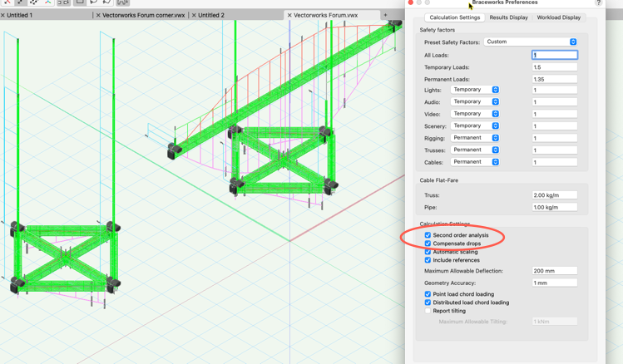Close the Untitled 2 document tab

pyautogui.click(x=194, y=15)
